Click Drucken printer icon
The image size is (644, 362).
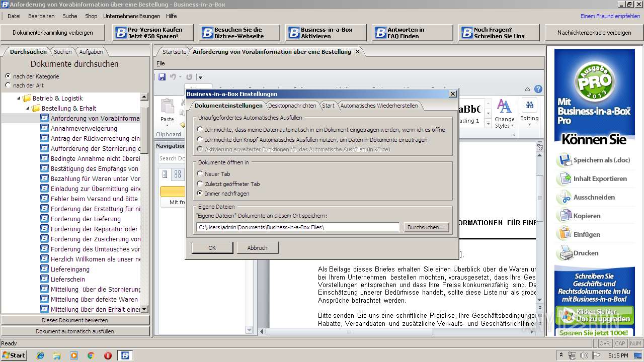coord(565,253)
